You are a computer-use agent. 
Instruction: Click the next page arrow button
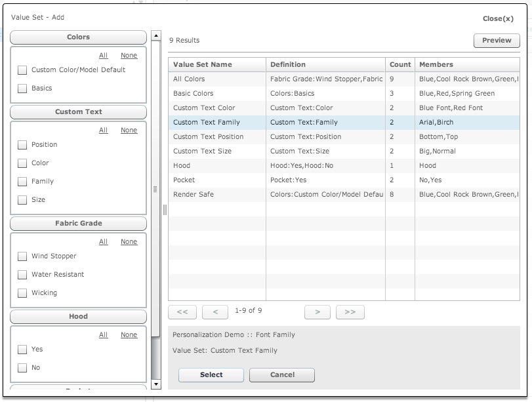317,312
